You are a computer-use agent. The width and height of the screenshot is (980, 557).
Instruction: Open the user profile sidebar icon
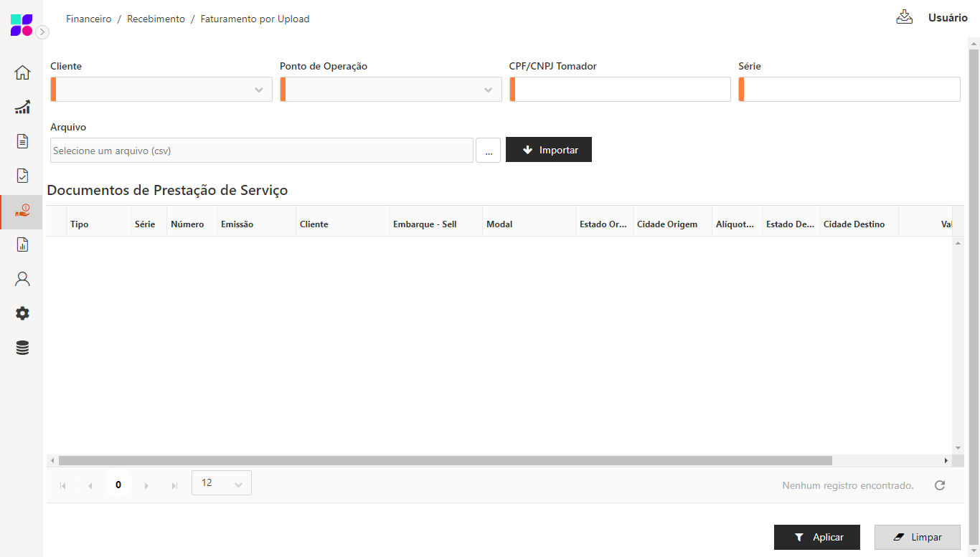(22, 279)
